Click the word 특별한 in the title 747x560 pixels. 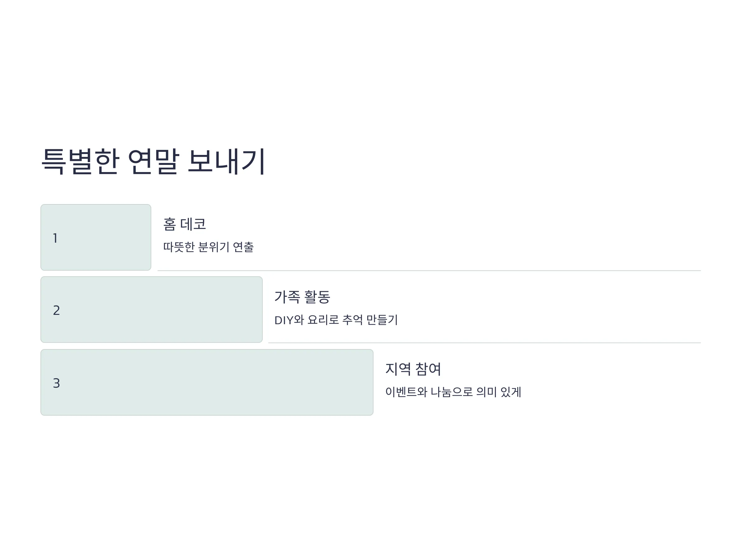[80, 161]
